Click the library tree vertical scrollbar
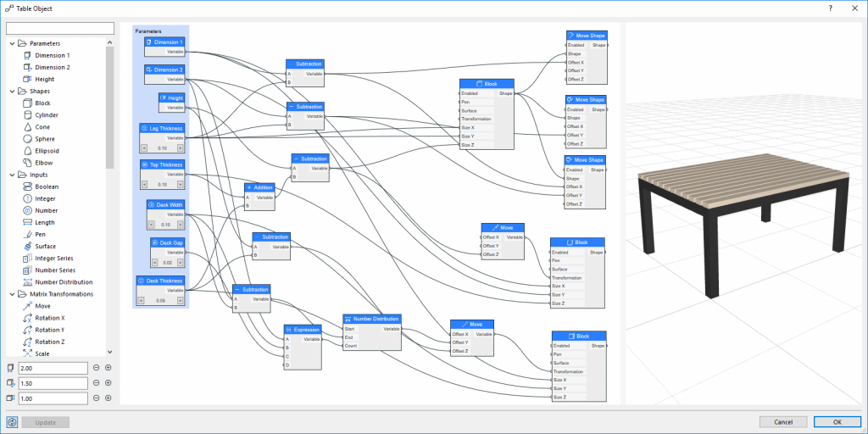The height and width of the screenshot is (434, 868). tap(109, 102)
